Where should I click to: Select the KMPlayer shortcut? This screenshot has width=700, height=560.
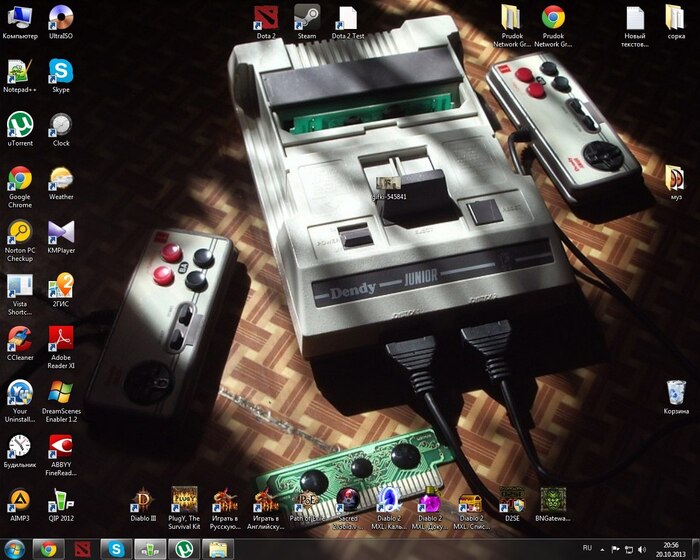[61, 233]
